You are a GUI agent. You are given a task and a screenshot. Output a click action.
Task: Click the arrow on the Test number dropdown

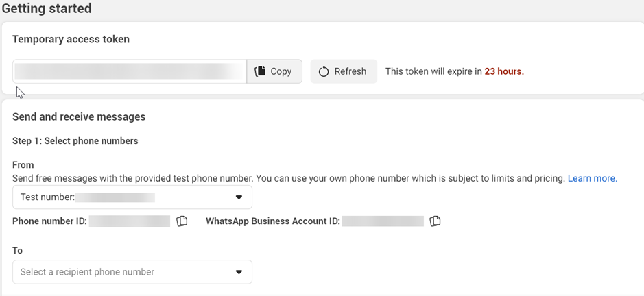(239, 197)
